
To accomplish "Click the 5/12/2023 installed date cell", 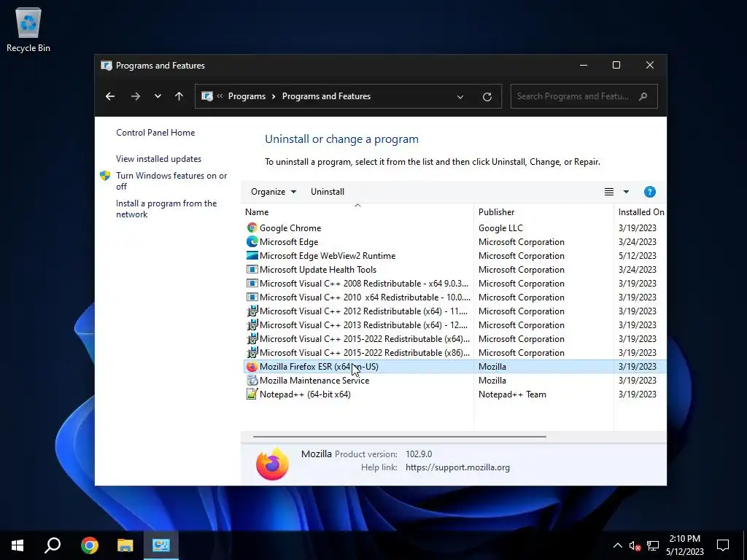I will click(638, 256).
